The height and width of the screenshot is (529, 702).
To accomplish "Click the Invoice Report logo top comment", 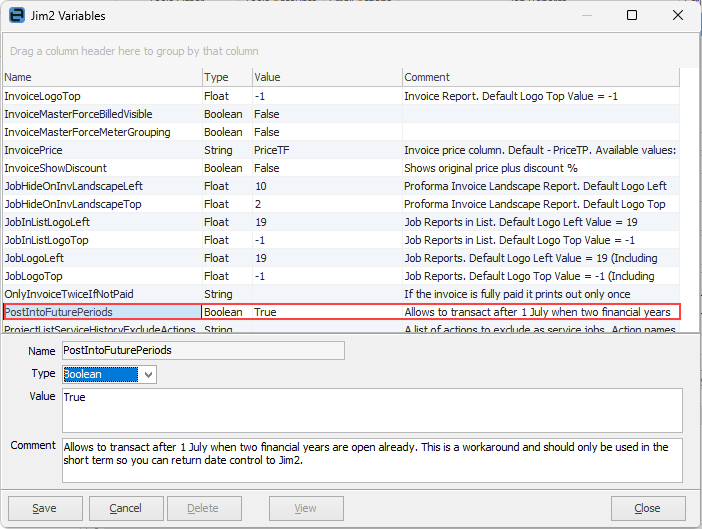I will [511, 96].
